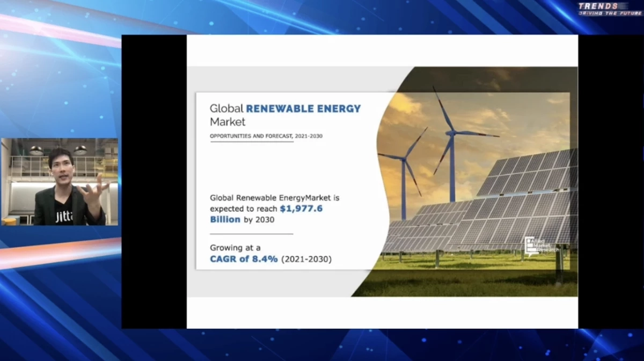This screenshot has width=644, height=361.
Task: Select the presenter webcam video feed
Action: click(x=60, y=182)
